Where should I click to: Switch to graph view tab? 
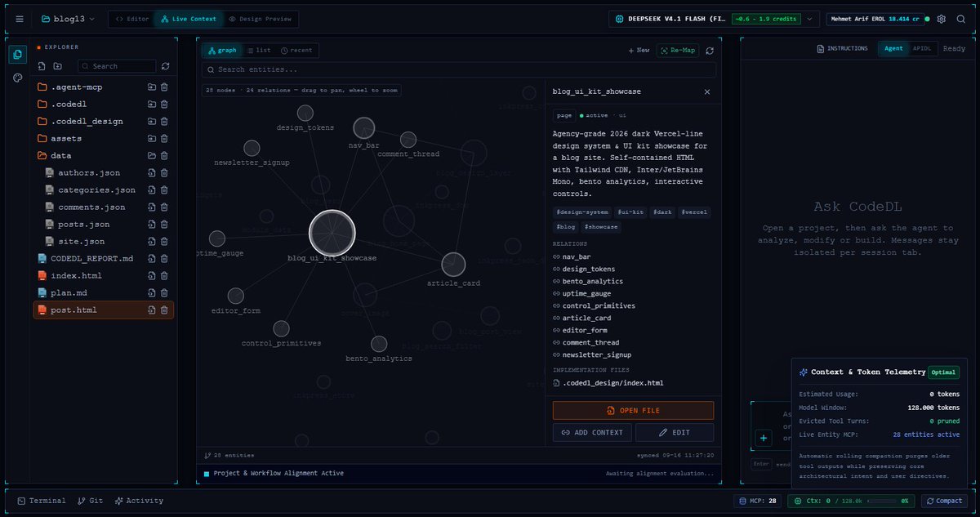tap(222, 50)
